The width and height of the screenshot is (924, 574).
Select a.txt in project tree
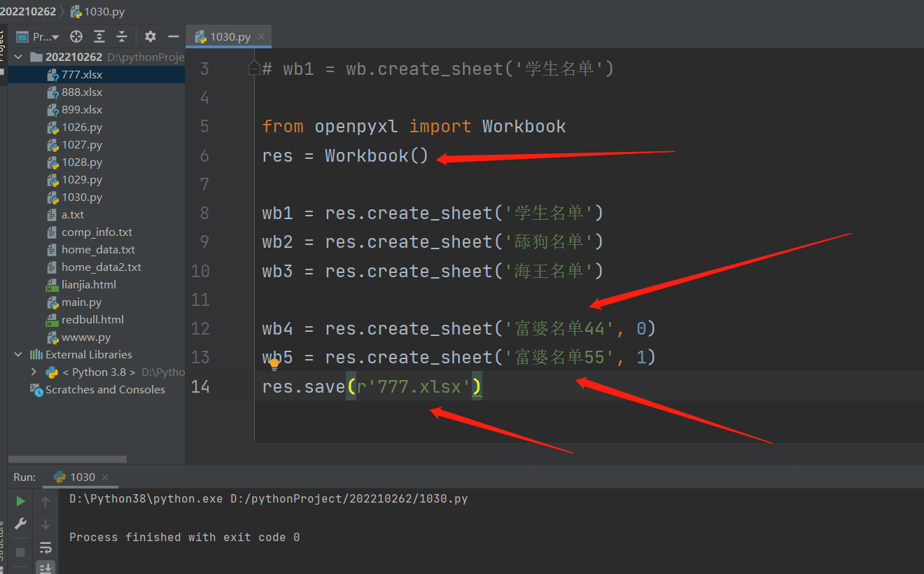click(97, 214)
